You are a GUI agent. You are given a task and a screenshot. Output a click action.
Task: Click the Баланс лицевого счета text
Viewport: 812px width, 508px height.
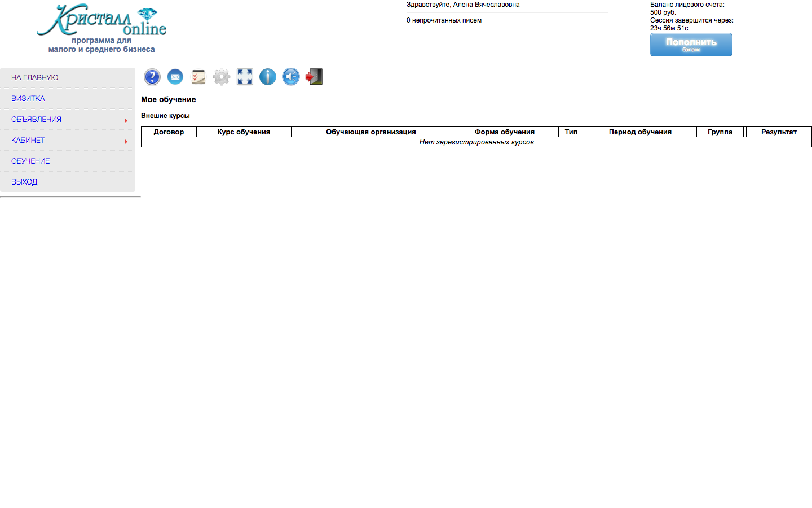[x=687, y=5]
